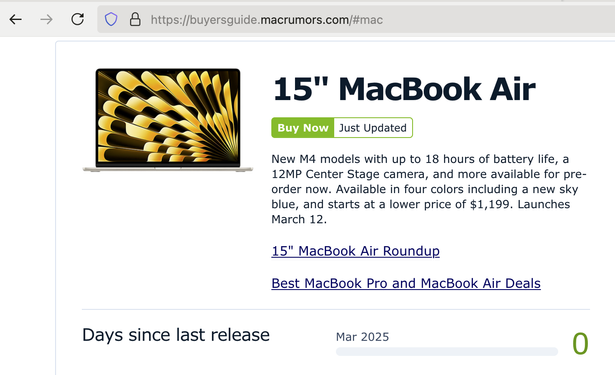Click the browser forward arrow
The image size is (615, 375).
point(46,19)
